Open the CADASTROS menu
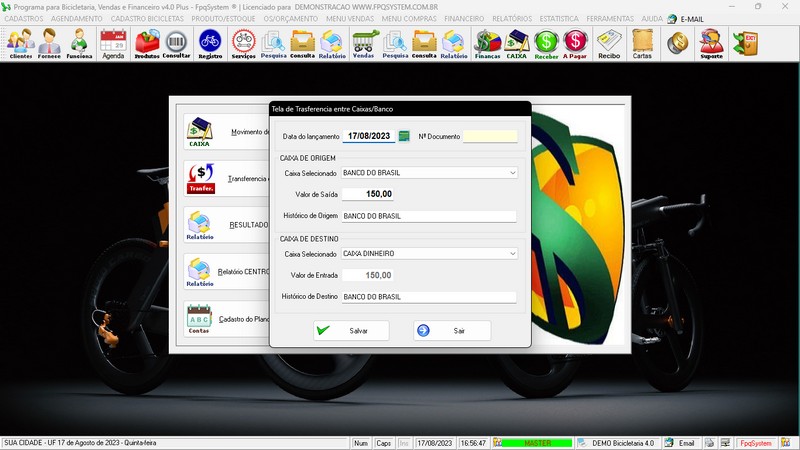The width and height of the screenshot is (800, 450). click(24, 18)
